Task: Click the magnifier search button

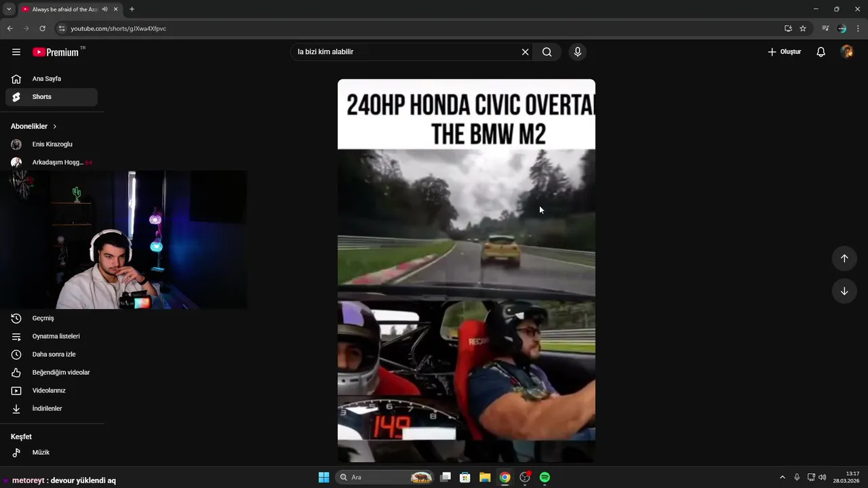Action: click(x=547, y=52)
